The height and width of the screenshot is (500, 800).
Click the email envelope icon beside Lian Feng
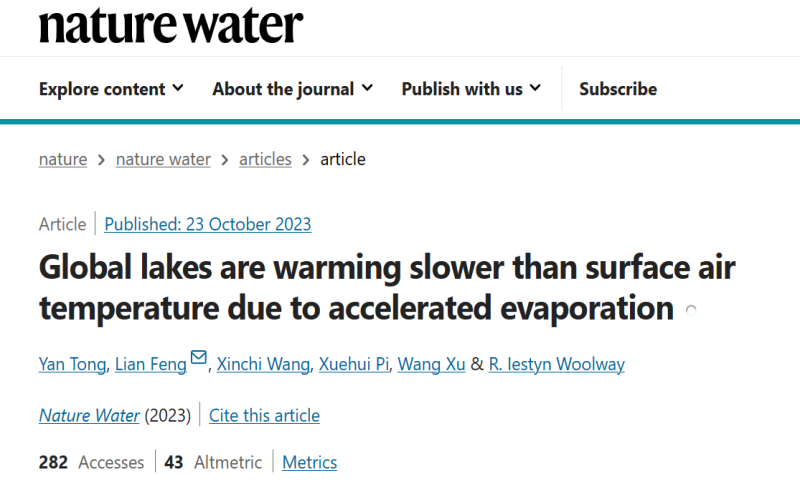[x=198, y=358]
